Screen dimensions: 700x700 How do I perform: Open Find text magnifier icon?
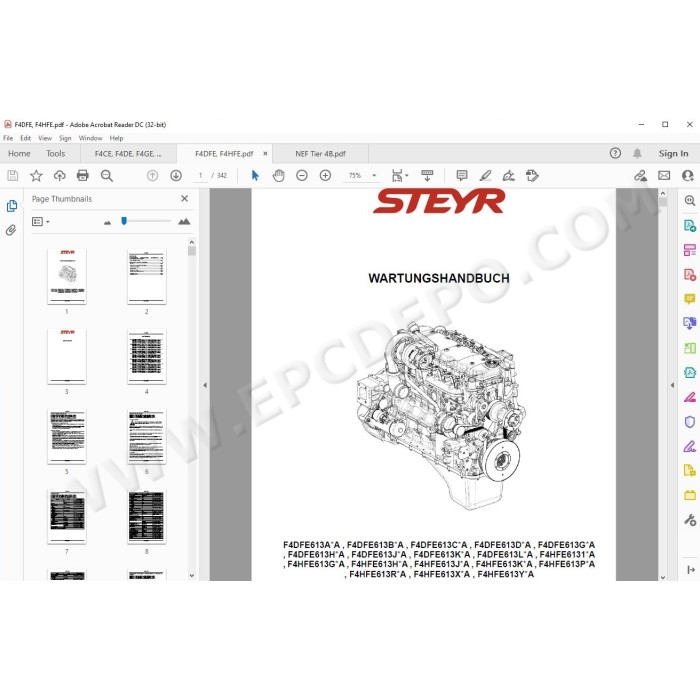pos(107,175)
